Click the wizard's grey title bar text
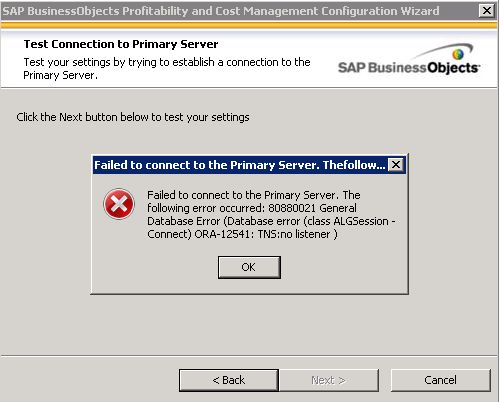499x402 pixels. click(221, 11)
